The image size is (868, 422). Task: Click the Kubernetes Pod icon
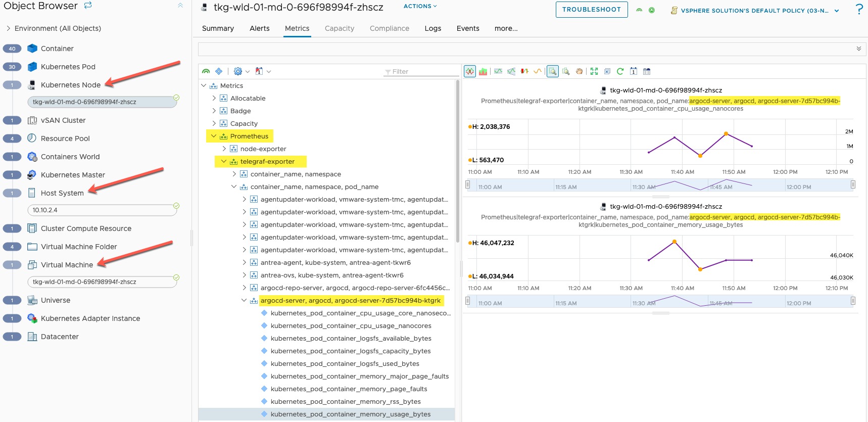tap(32, 67)
